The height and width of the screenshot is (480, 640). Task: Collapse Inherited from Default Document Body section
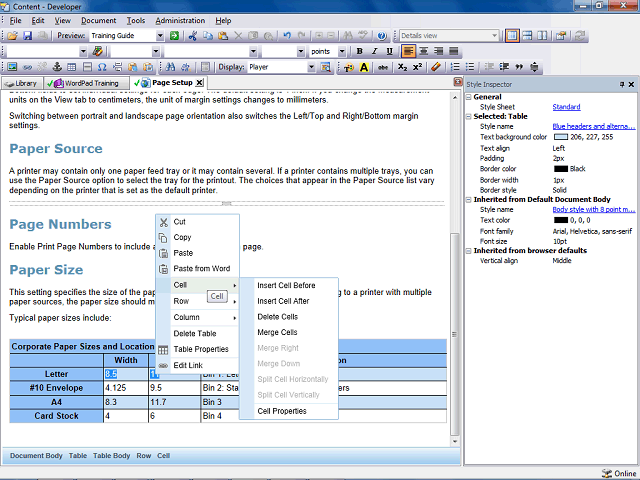pyautogui.click(x=469, y=200)
